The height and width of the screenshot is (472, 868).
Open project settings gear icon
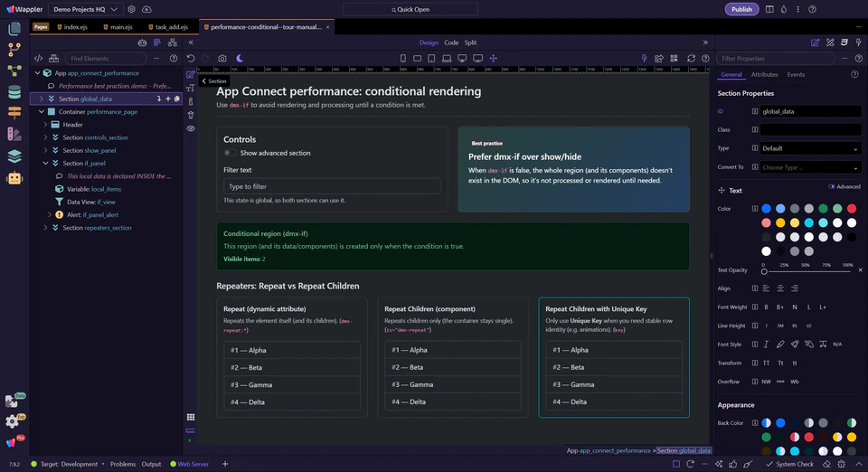click(x=131, y=9)
